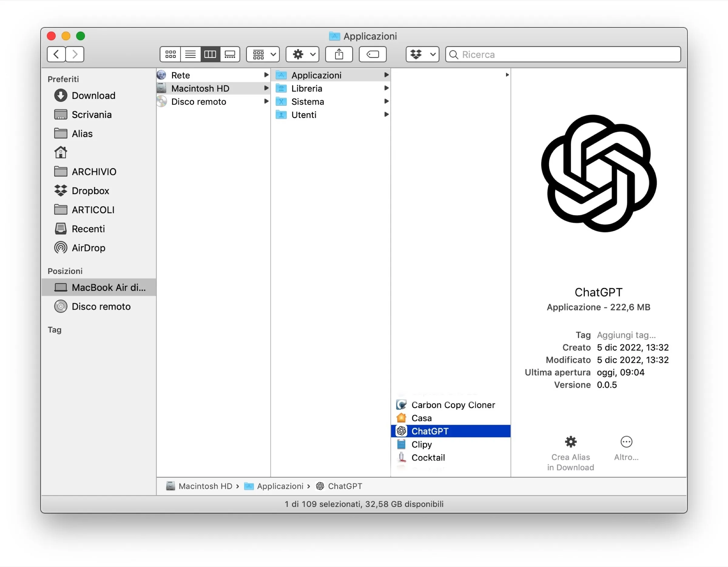Open Macintosh HD from the path bar
The width and height of the screenshot is (728, 567).
205,486
